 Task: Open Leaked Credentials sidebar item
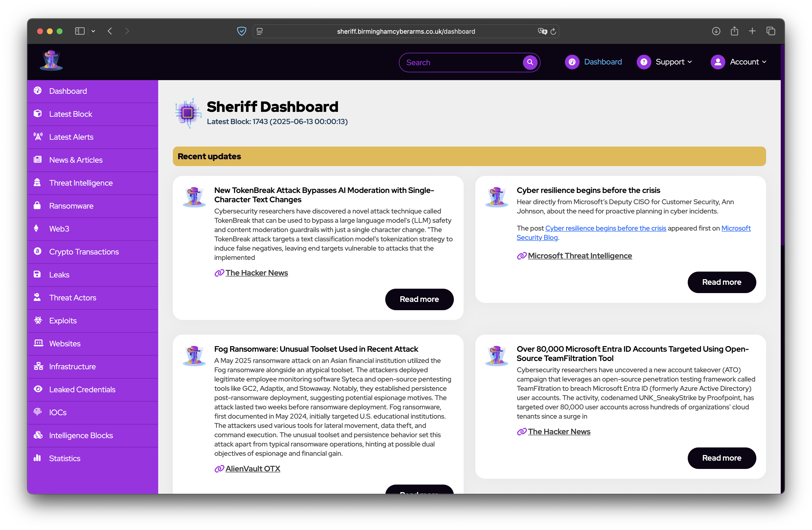point(82,389)
